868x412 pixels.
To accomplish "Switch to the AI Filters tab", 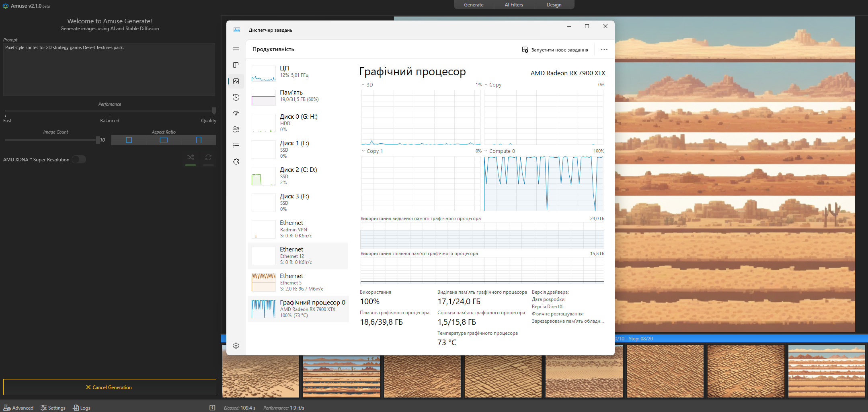I will (x=514, y=4).
